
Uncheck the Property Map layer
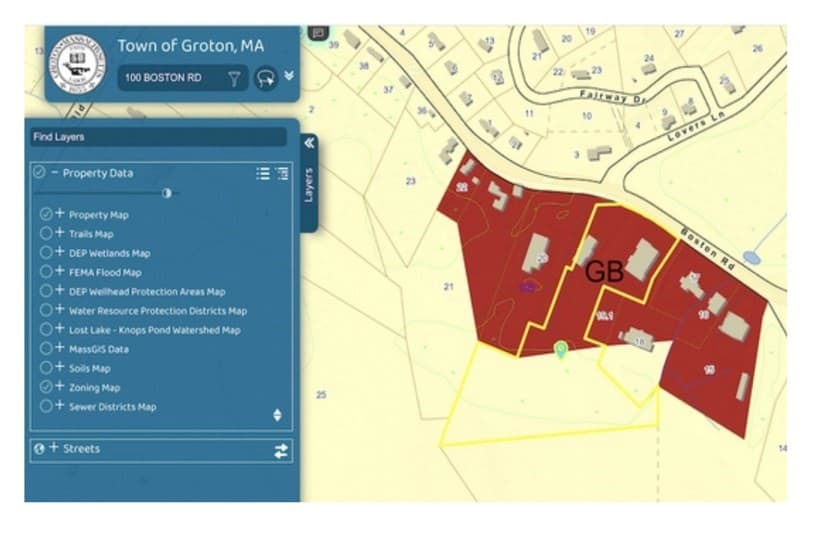pyautogui.click(x=46, y=214)
